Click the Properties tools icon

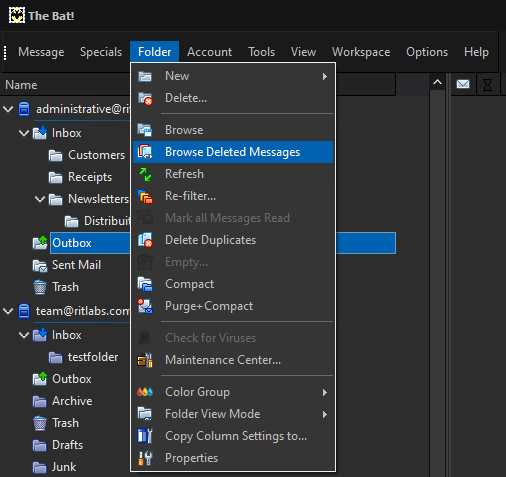point(145,458)
